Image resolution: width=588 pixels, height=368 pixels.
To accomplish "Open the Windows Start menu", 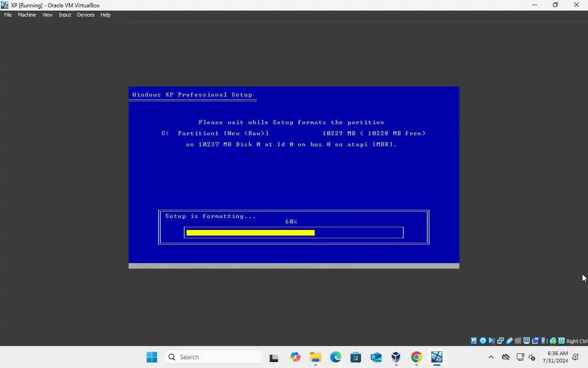I will (x=152, y=357).
